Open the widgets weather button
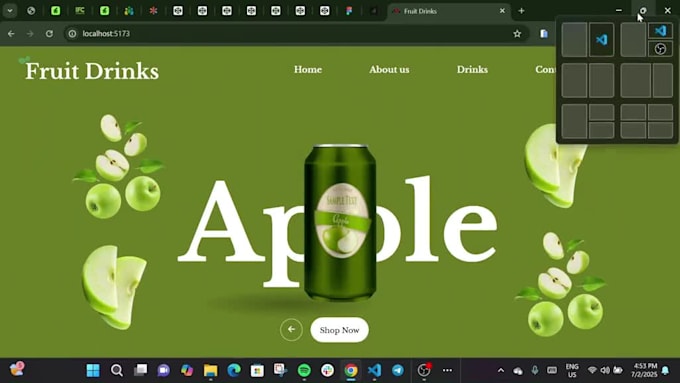This screenshot has height=383, width=680. click(17, 370)
